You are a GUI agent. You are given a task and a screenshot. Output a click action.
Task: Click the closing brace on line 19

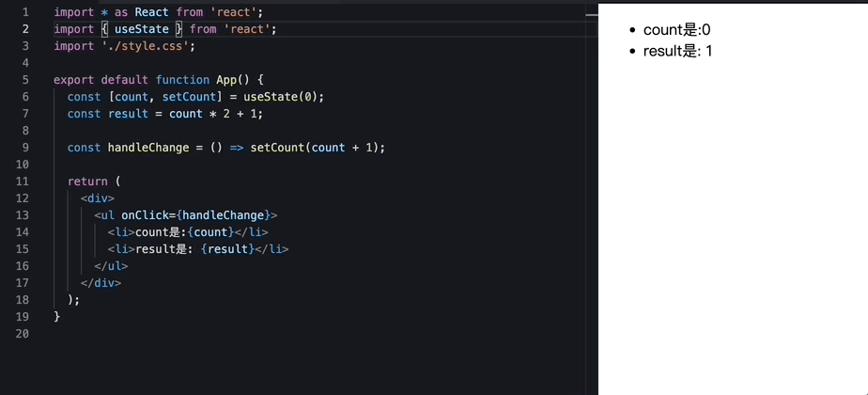[56, 317]
